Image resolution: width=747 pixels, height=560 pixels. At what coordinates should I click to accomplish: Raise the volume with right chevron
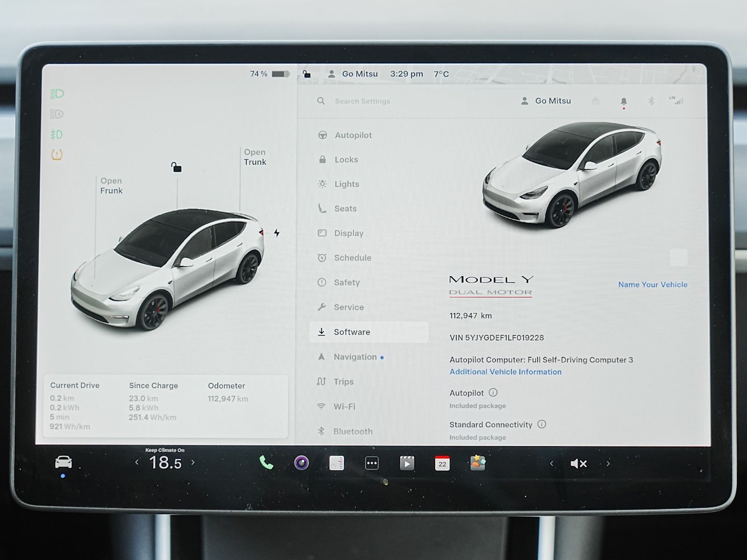coord(608,463)
